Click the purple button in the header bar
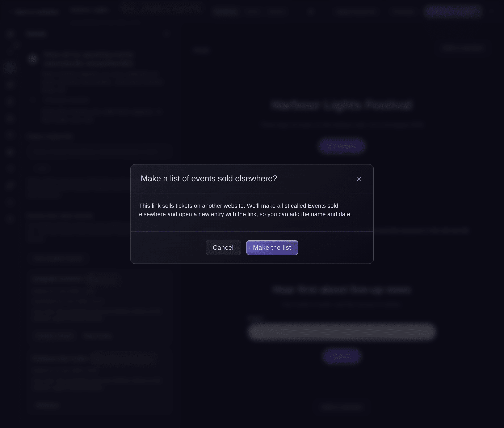 pyautogui.click(x=453, y=11)
